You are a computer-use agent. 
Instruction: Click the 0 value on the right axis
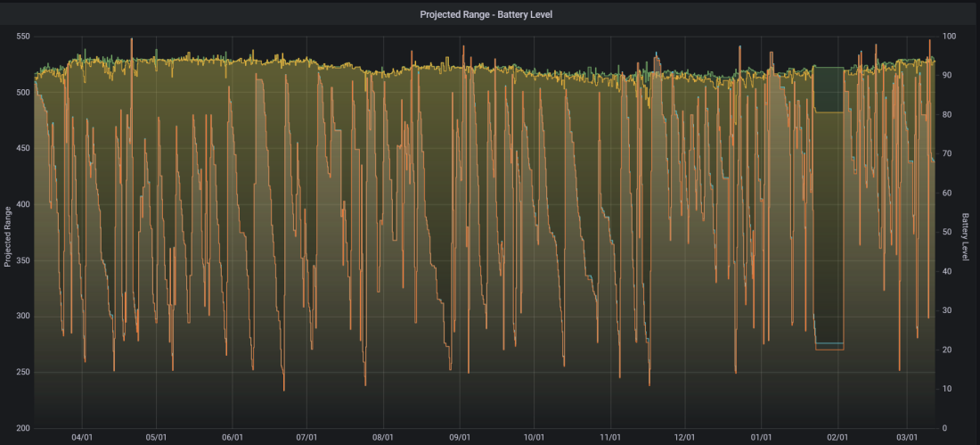(944, 428)
